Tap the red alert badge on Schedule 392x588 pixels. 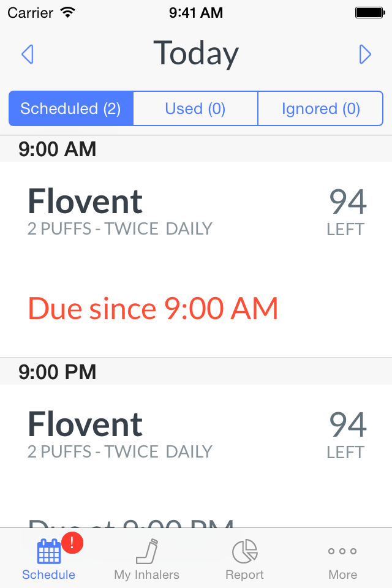coord(72,543)
